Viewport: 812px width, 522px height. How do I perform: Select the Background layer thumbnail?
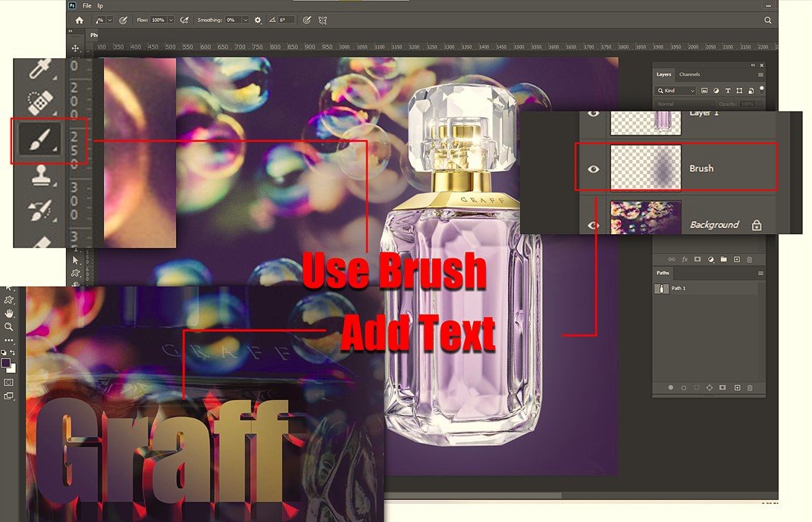(x=646, y=217)
